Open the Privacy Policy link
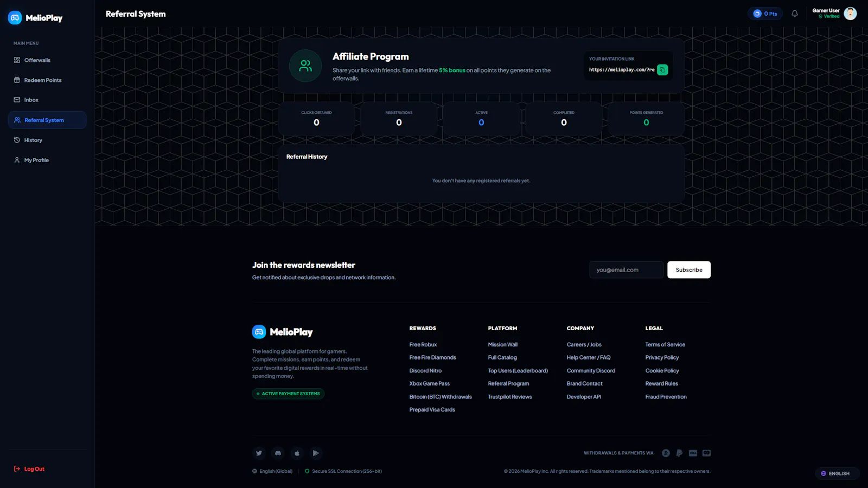Image resolution: width=868 pixels, height=488 pixels. (662, 358)
